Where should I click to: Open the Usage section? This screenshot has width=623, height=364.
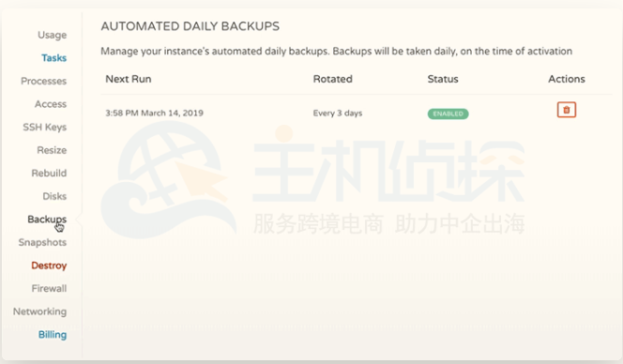coord(52,35)
